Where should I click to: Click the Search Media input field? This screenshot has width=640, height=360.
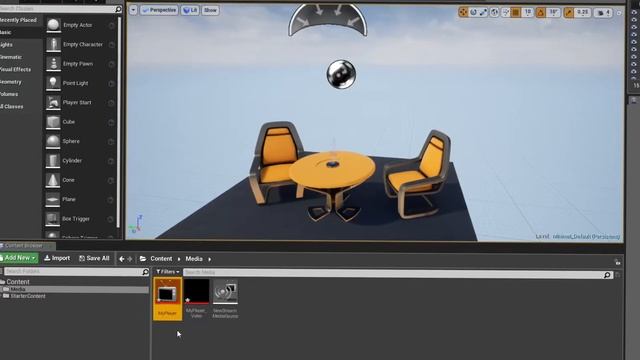pos(393,272)
